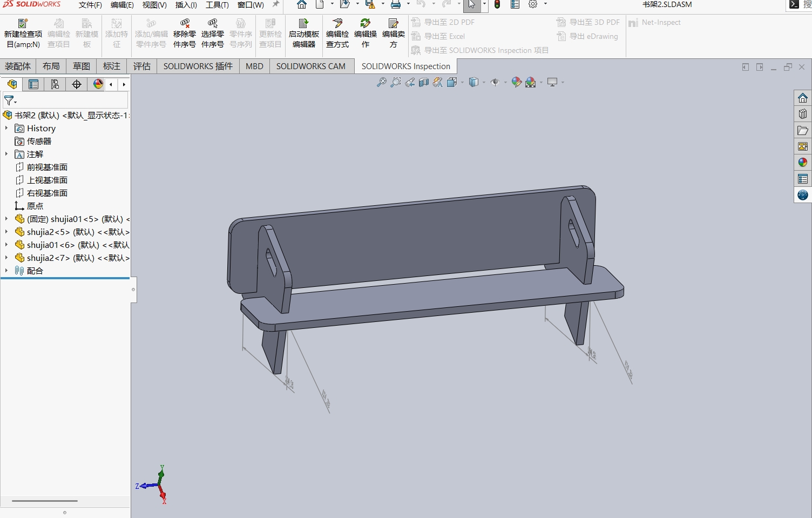Click View Settings monitor icon

552,82
